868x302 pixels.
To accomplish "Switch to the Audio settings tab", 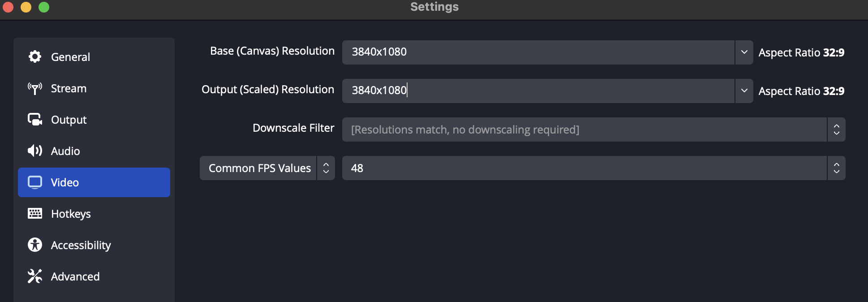I will 65,151.
